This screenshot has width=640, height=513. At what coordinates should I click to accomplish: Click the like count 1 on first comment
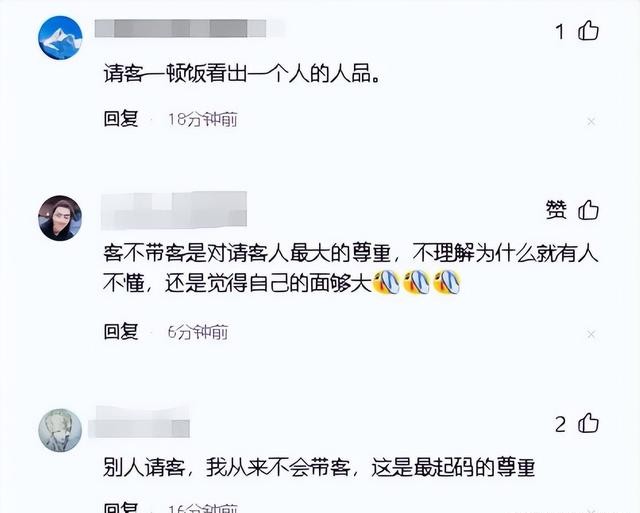(560, 31)
